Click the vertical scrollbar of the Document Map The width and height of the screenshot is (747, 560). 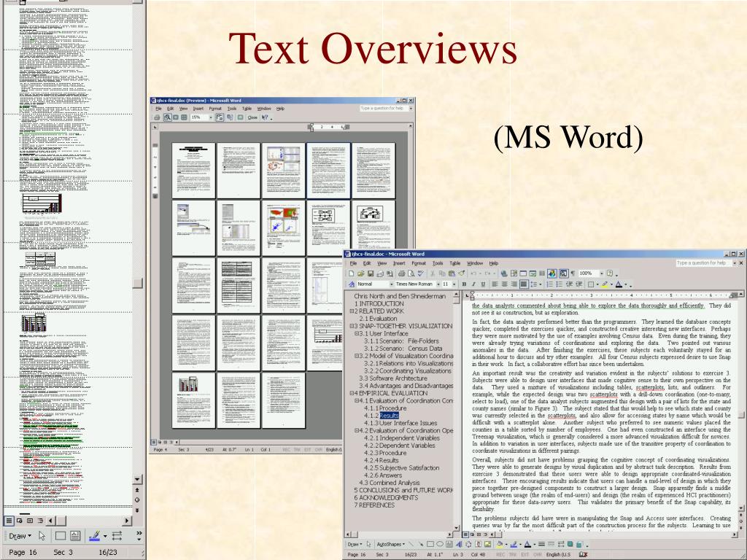tap(457, 413)
